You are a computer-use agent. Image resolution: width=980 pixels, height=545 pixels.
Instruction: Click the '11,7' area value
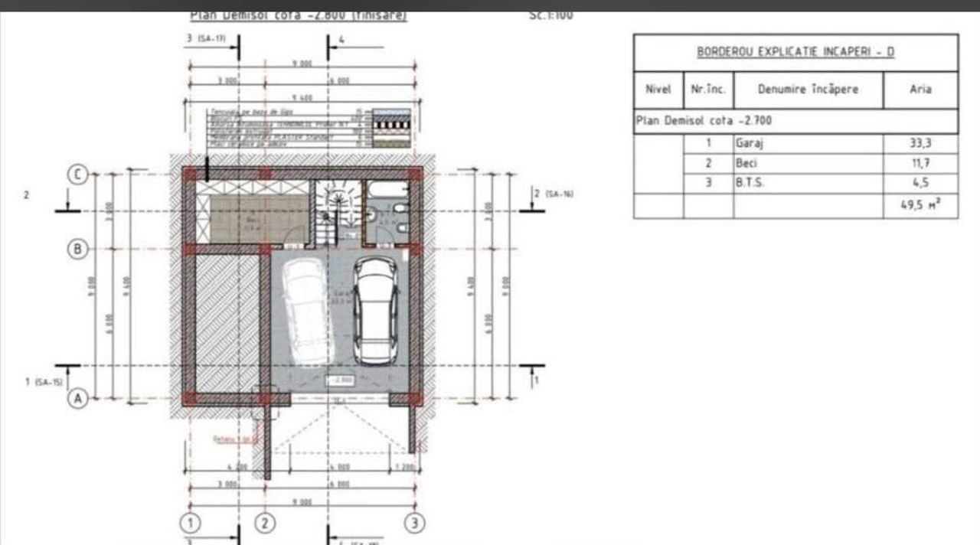coord(920,163)
